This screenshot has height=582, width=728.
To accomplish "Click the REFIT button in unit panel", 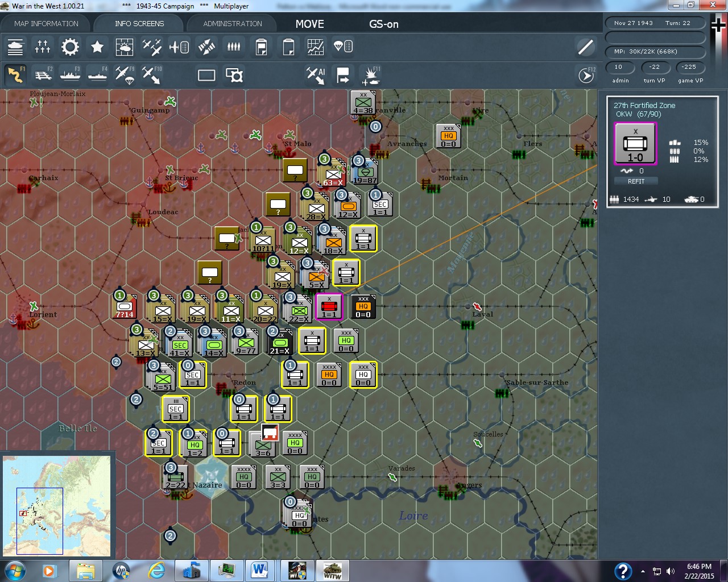I will click(636, 181).
